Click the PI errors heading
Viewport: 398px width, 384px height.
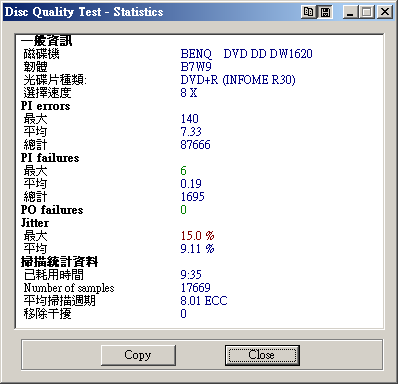45,106
